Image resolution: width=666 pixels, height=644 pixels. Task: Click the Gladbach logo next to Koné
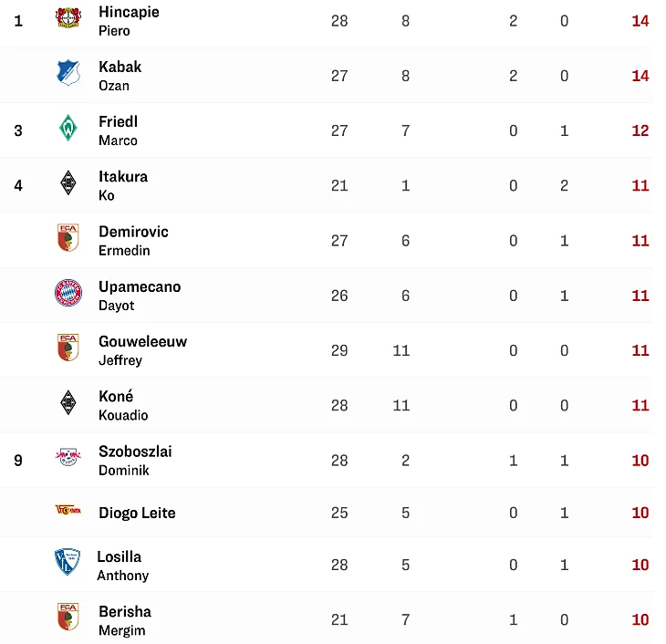68,403
